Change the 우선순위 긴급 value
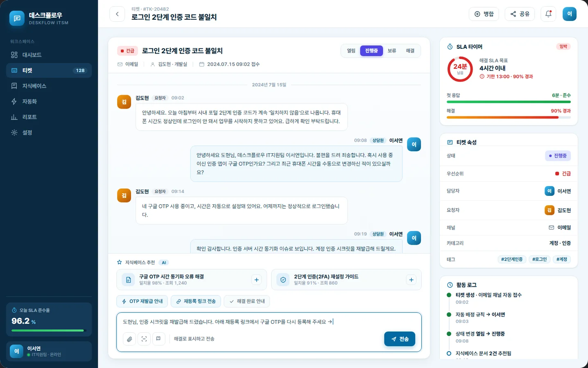The width and height of the screenshot is (588, 368). click(563, 174)
